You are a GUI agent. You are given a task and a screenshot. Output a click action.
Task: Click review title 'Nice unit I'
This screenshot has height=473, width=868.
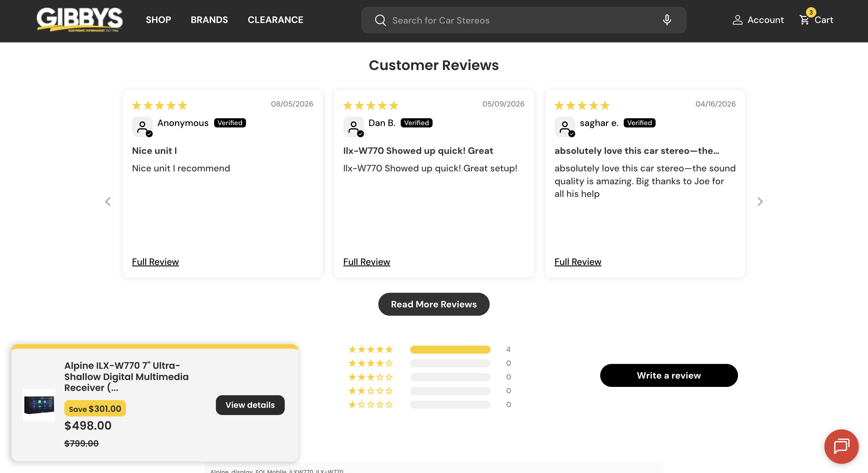(154, 151)
